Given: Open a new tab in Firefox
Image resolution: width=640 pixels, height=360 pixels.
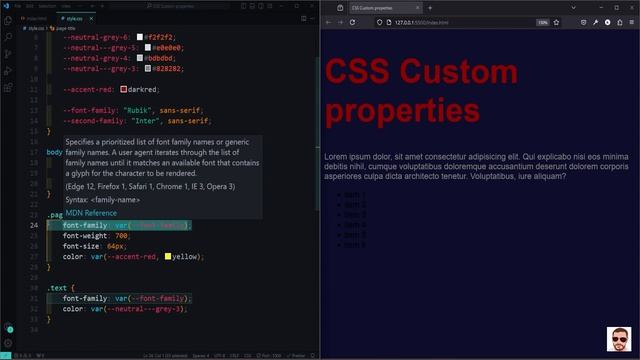Looking at the screenshot, I should click(x=430, y=8).
